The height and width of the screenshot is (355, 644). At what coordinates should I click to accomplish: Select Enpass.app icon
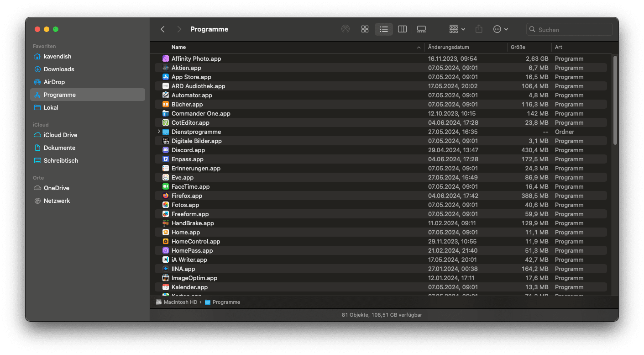[x=166, y=159]
